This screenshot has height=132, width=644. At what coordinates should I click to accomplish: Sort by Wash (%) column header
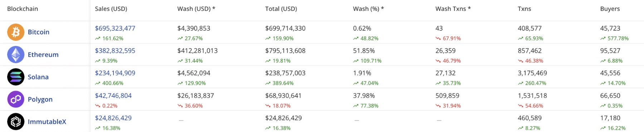[368, 9]
